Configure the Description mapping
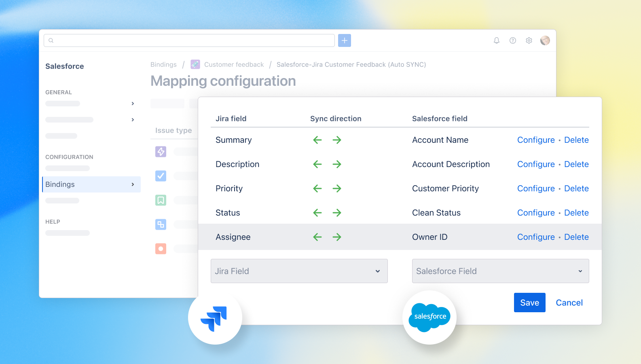Screen dimensions: 641x364 point(536,164)
